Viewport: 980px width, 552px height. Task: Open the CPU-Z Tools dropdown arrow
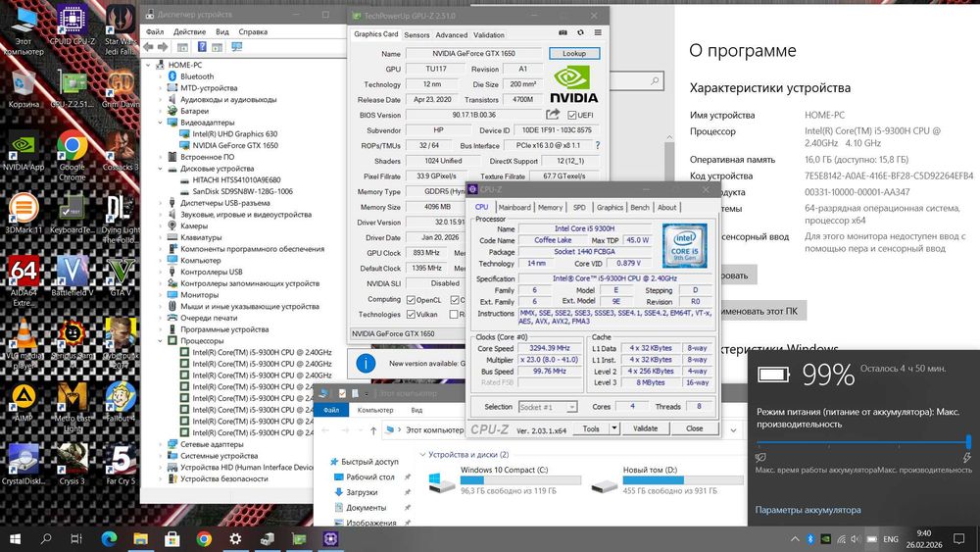[x=614, y=428]
